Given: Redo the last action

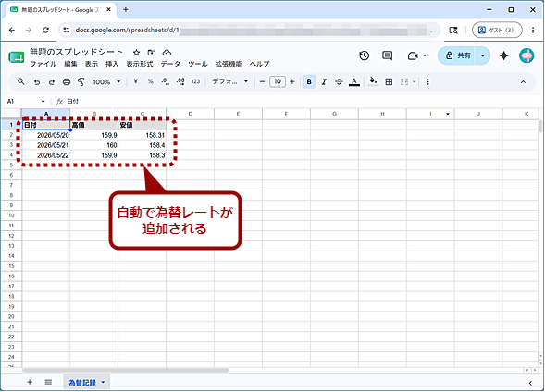Looking at the screenshot, I should [52, 82].
